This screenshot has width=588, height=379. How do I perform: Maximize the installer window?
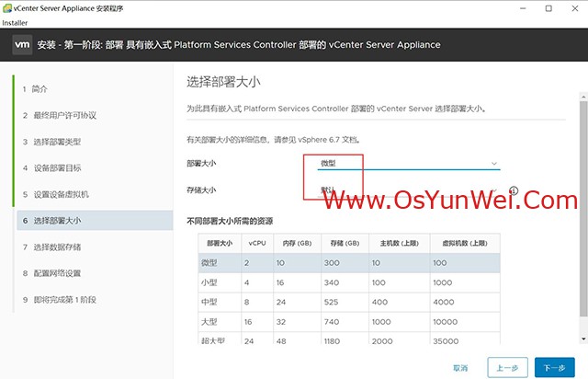[x=548, y=8]
